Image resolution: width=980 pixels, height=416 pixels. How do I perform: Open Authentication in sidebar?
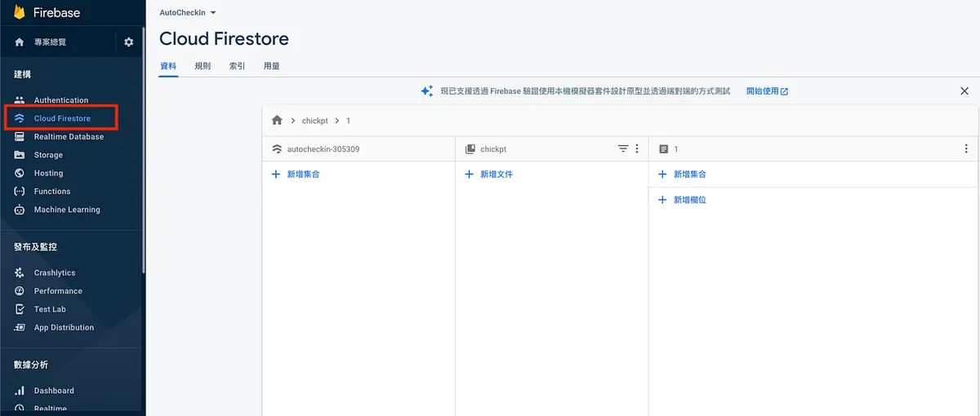pos(60,100)
